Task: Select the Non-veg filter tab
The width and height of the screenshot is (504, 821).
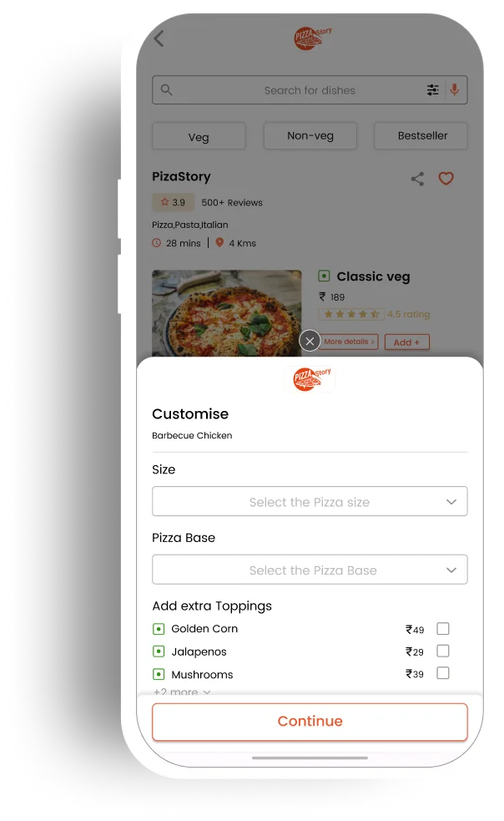Action: click(x=310, y=136)
